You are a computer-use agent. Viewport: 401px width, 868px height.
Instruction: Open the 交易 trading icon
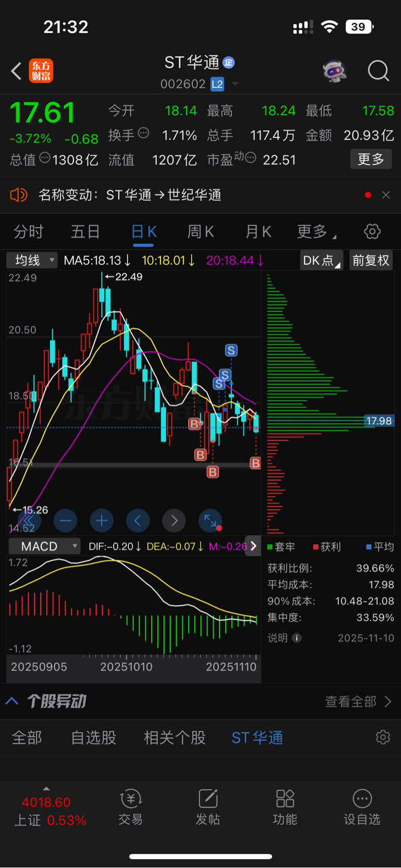click(x=131, y=807)
